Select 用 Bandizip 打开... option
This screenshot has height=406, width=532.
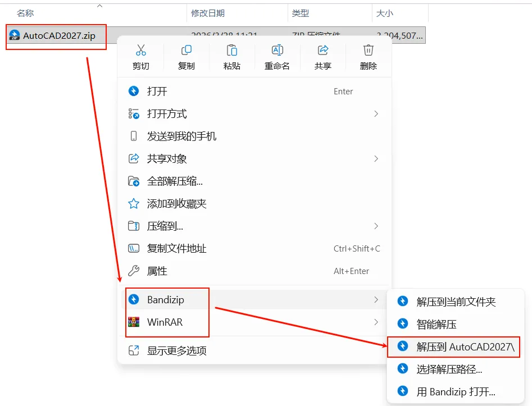(x=454, y=391)
